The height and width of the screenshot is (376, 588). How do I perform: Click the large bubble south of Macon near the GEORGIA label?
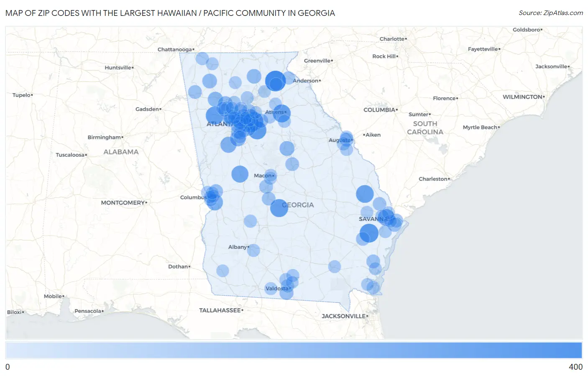pos(279,208)
